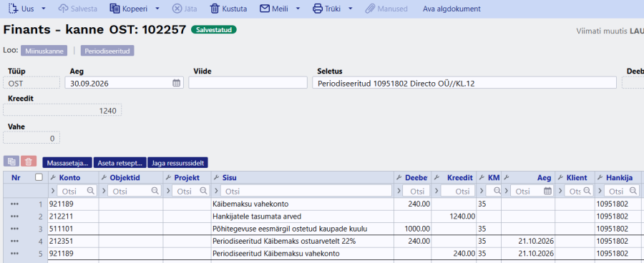This screenshot has width=644, height=263.
Task: Click the magnifier icon in Projekt search
Action: tap(203, 191)
